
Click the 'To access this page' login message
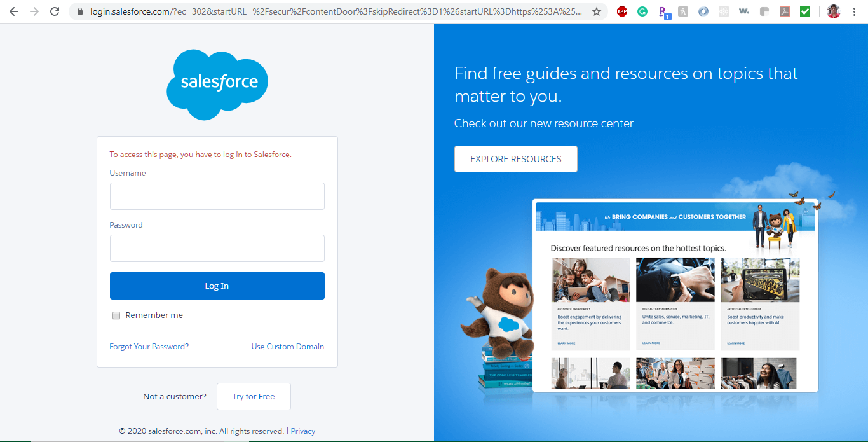pyautogui.click(x=200, y=155)
